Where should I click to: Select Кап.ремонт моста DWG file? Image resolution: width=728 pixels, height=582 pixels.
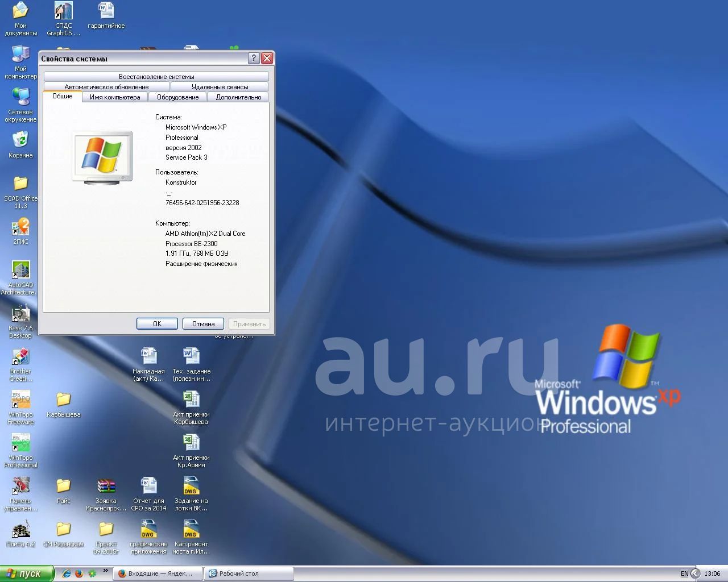[x=191, y=537]
